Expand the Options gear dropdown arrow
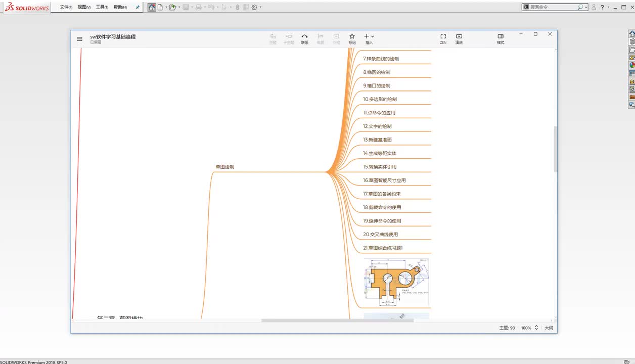This screenshot has width=635, height=364. coord(261,7)
